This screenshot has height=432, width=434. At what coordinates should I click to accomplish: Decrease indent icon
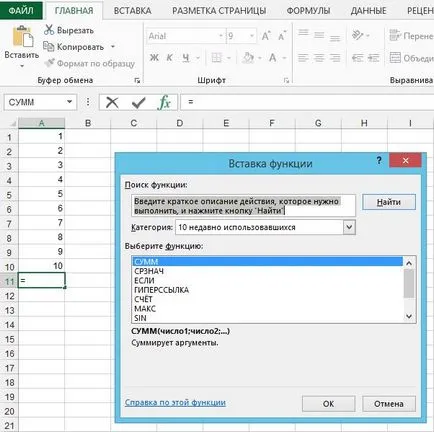click(x=358, y=58)
